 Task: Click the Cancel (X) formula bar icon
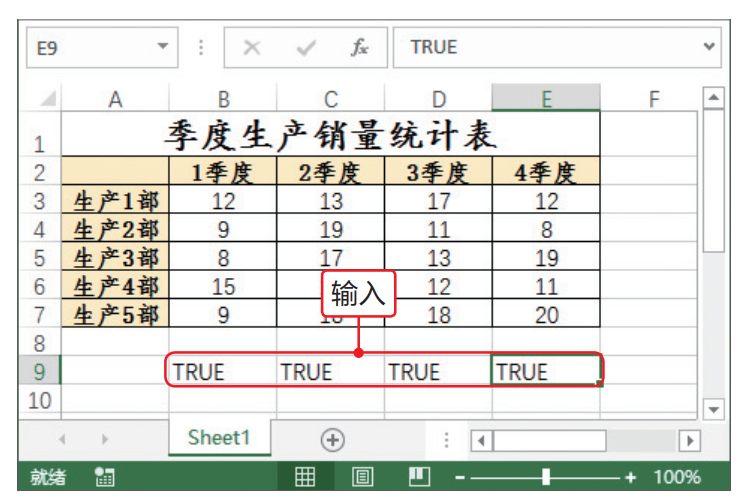point(251,48)
